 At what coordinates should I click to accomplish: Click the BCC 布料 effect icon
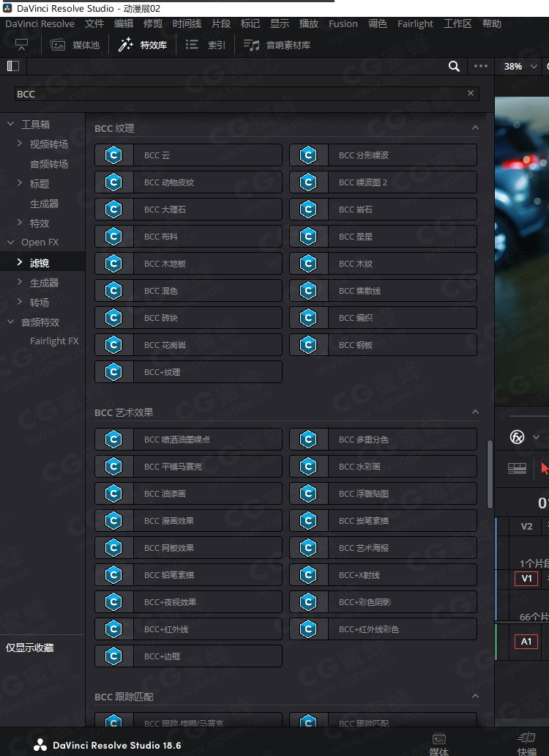tap(113, 236)
